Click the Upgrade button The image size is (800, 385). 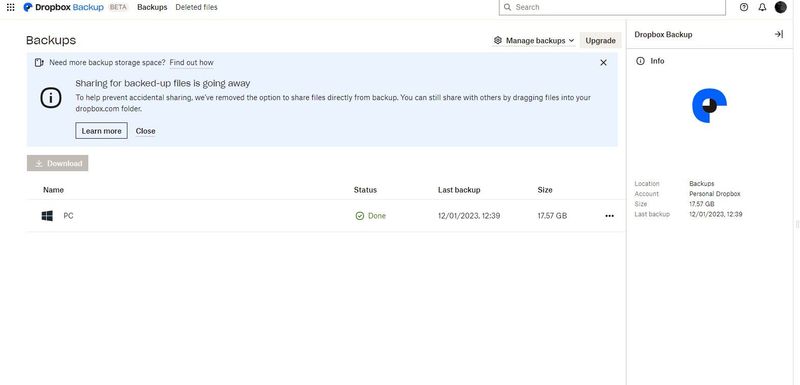pyautogui.click(x=601, y=40)
